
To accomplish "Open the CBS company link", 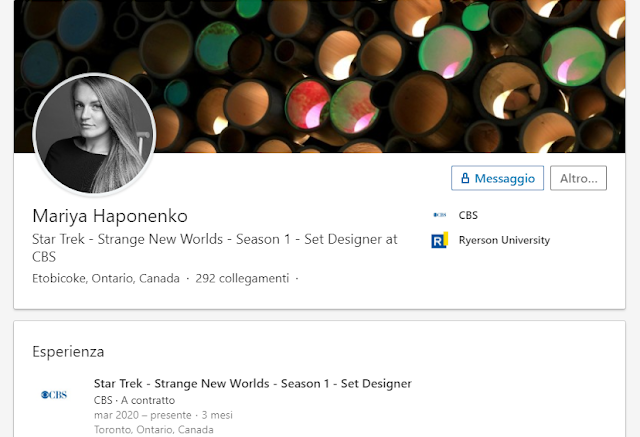I will click(x=468, y=215).
